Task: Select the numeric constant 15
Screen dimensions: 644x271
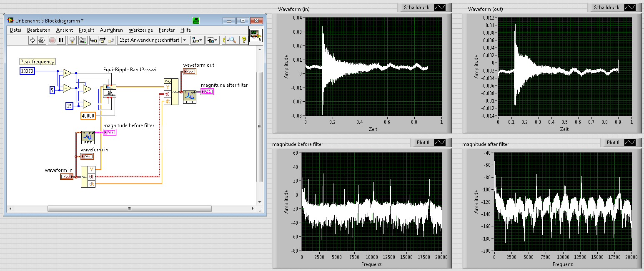Action: coord(69,106)
